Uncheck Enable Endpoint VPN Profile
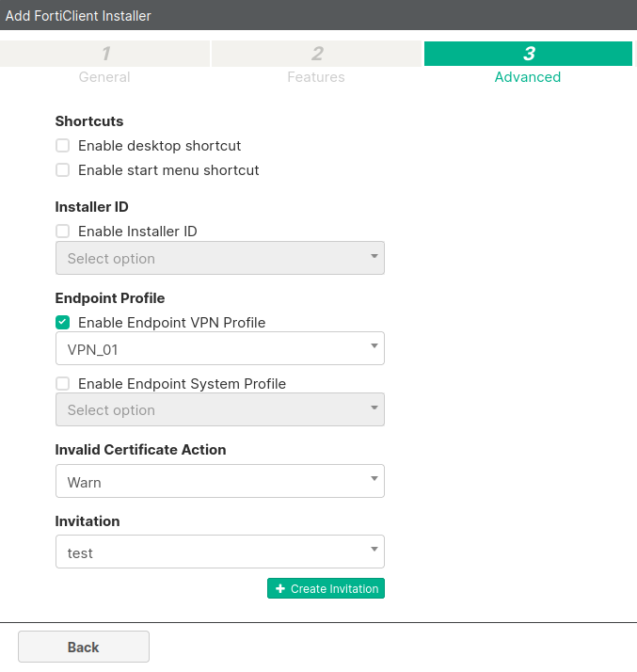637x672 pixels. click(x=63, y=323)
